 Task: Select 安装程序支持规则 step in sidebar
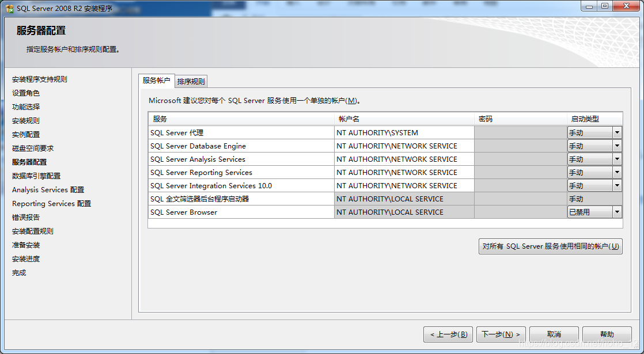[39, 79]
